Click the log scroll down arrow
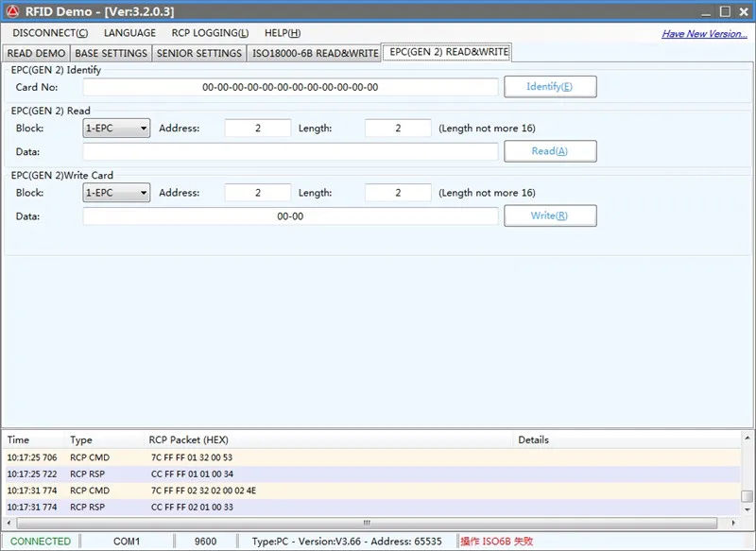756x551 pixels. 747,509
